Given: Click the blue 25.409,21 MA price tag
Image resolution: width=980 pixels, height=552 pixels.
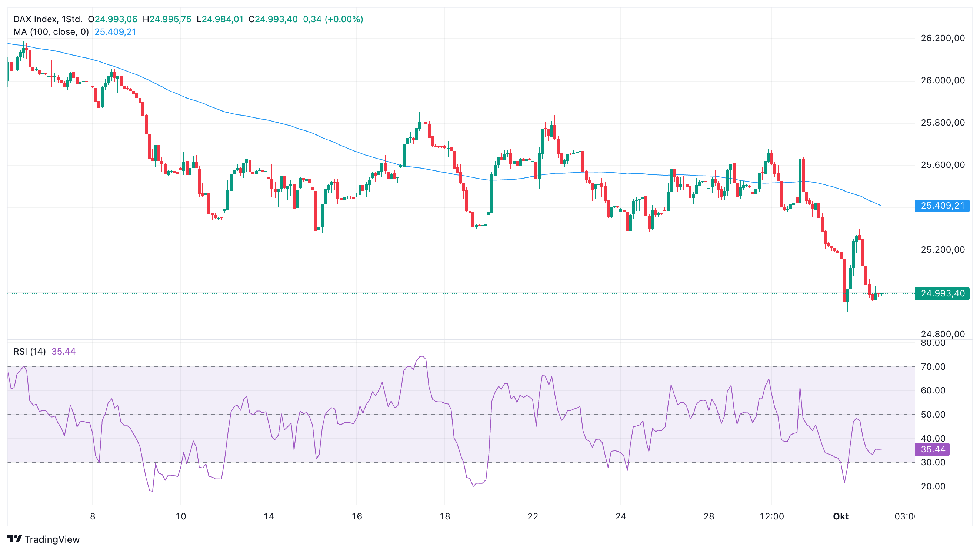Looking at the screenshot, I should pyautogui.click(x=942, y=206).
